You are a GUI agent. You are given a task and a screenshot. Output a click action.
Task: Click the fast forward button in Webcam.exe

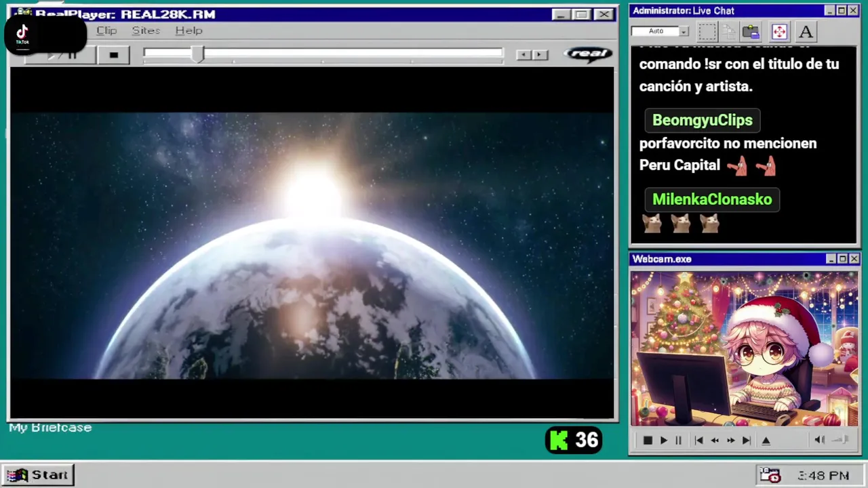coord(730,441)
